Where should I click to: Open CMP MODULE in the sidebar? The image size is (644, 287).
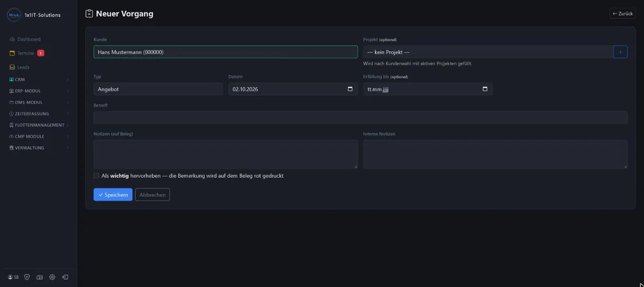pyautogui.click(x=30, y=137)
